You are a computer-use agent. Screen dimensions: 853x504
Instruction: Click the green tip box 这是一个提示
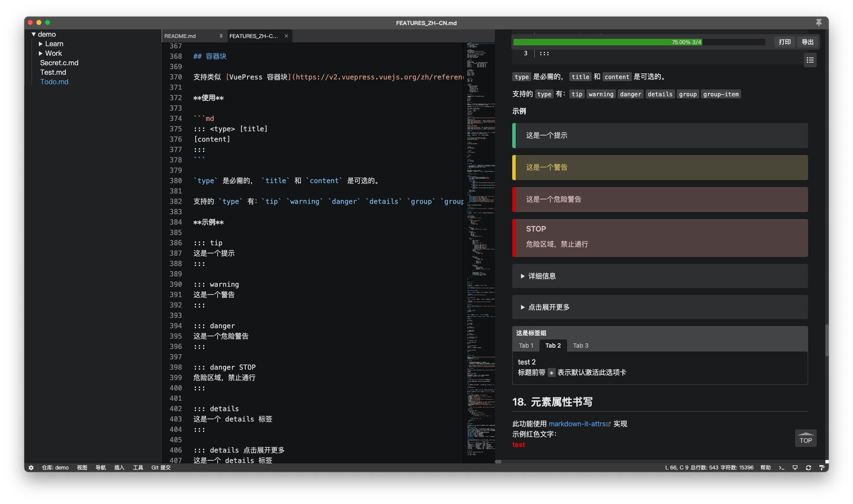coord(660,136)
